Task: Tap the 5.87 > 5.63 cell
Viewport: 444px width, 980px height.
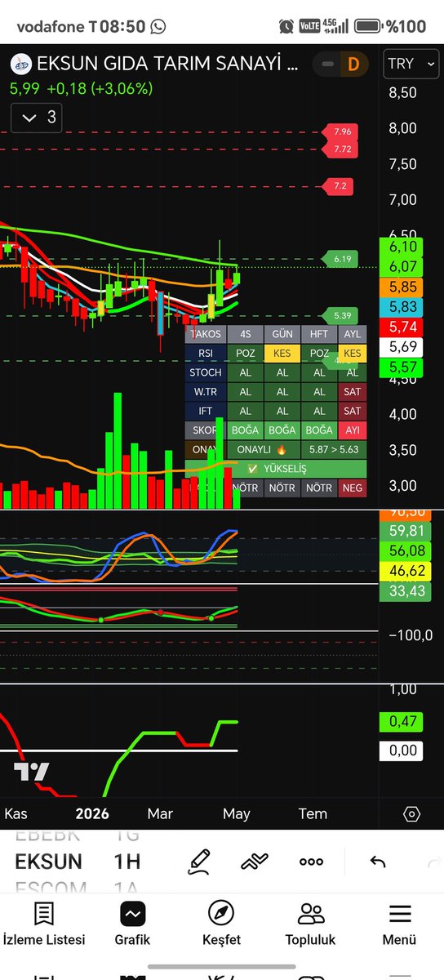Action: pyautogui.click(x=334, y=449)
